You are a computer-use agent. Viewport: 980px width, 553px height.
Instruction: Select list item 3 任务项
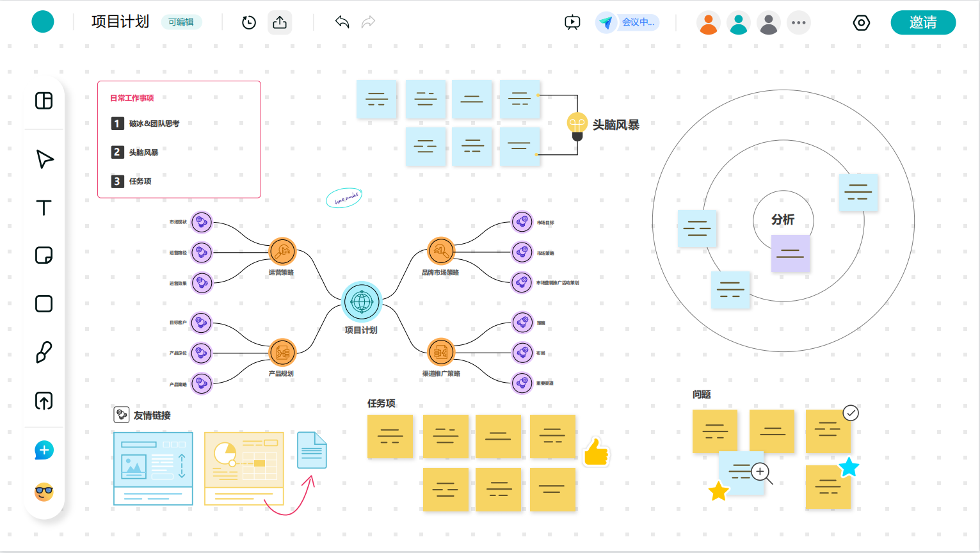[132, 181]
